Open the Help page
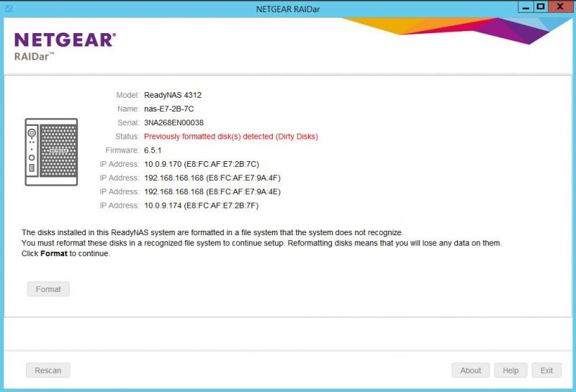Image resolution: width=576 pixels, height=392 pixels. (x=510, y=370)
